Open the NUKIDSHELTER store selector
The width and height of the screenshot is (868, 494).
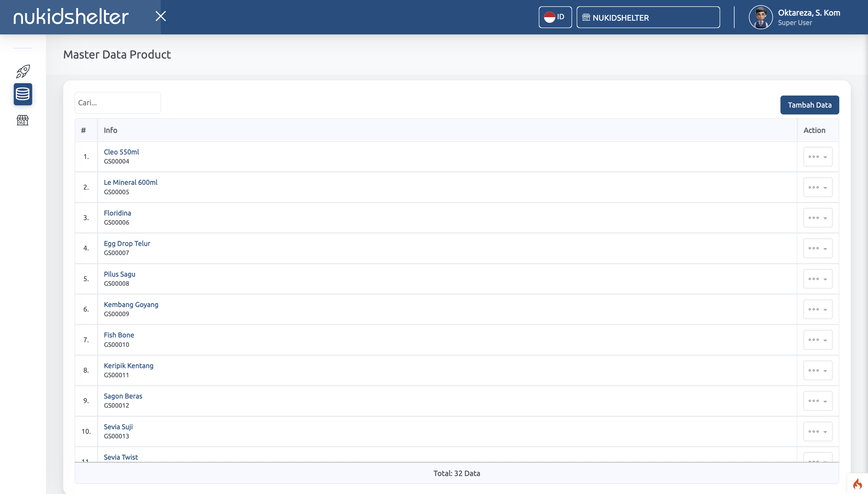(x=648, y=17)
